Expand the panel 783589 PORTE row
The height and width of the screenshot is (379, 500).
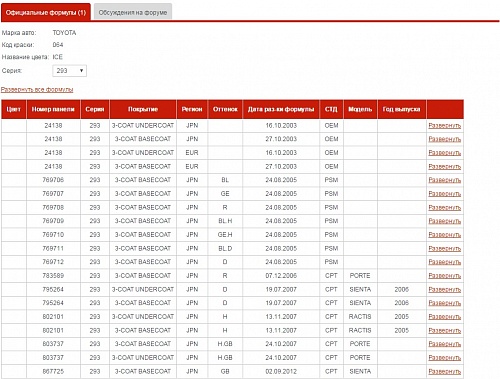tap(444, 276)
